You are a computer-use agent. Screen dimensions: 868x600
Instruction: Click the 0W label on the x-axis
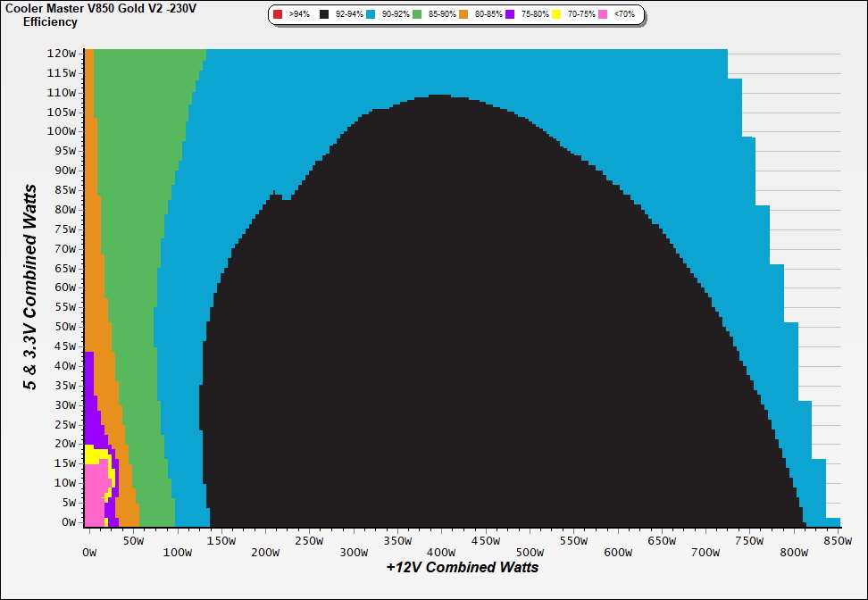89,553
